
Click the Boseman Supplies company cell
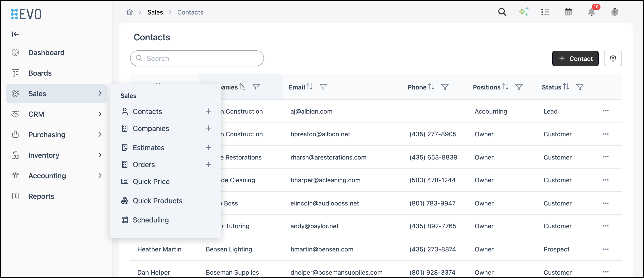[x=232, y=272]
